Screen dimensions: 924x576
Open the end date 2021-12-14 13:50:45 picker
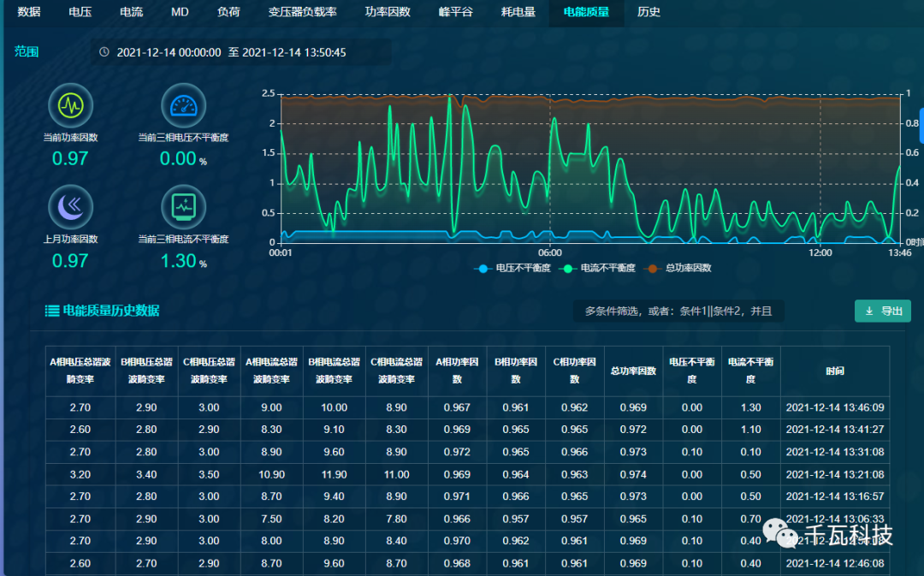click(294, 52)
